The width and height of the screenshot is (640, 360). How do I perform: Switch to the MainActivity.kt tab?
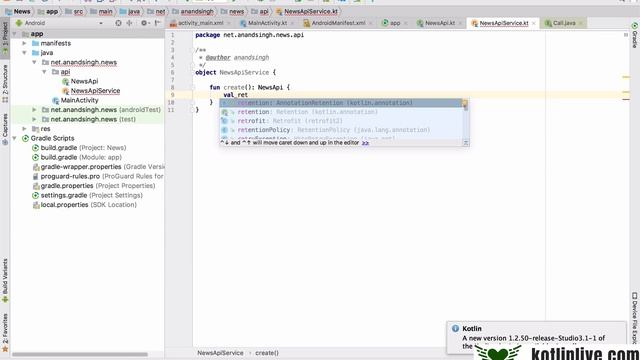point(267,23)
